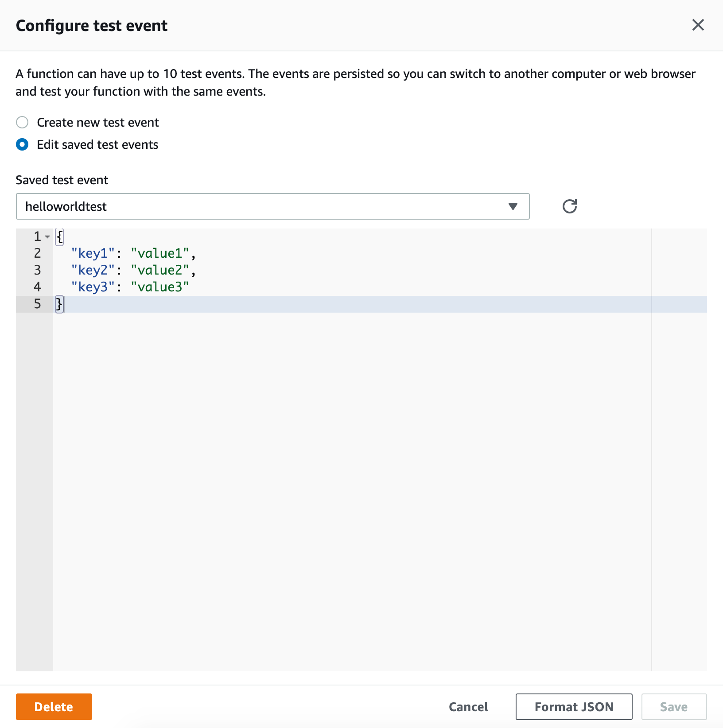Viewport: 723px width, 728px height.
Task: Click the "key1" text in the editor
Action: click(x=93, y=253)
